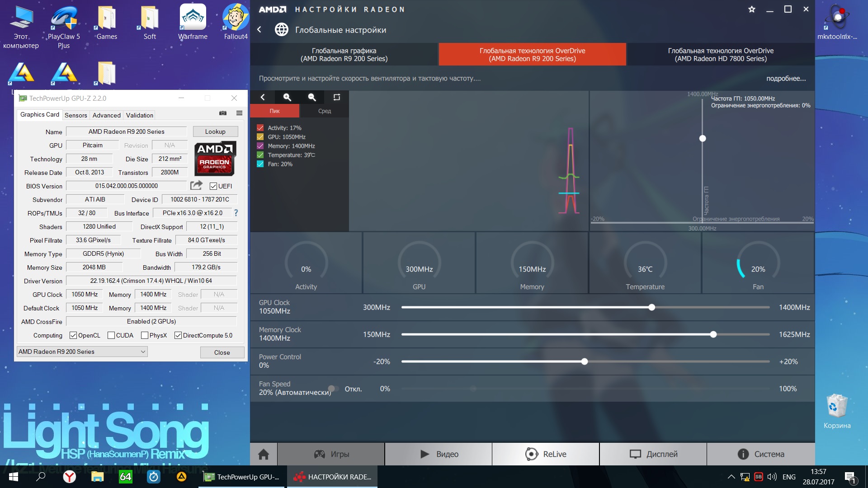This screenshot has height=488, width=868.
Task: Select Сред average graph tab
Action: click(324, 111)
